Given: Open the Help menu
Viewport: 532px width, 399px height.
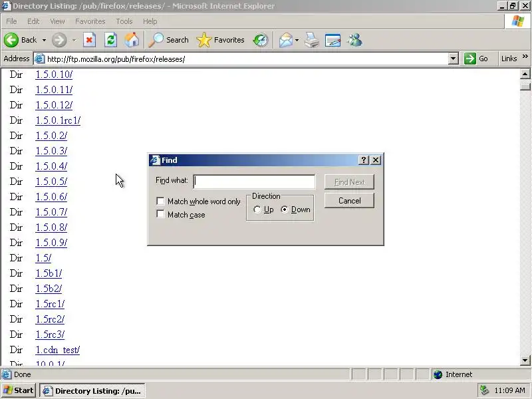Looking at the screenshot, I should 150,21.
